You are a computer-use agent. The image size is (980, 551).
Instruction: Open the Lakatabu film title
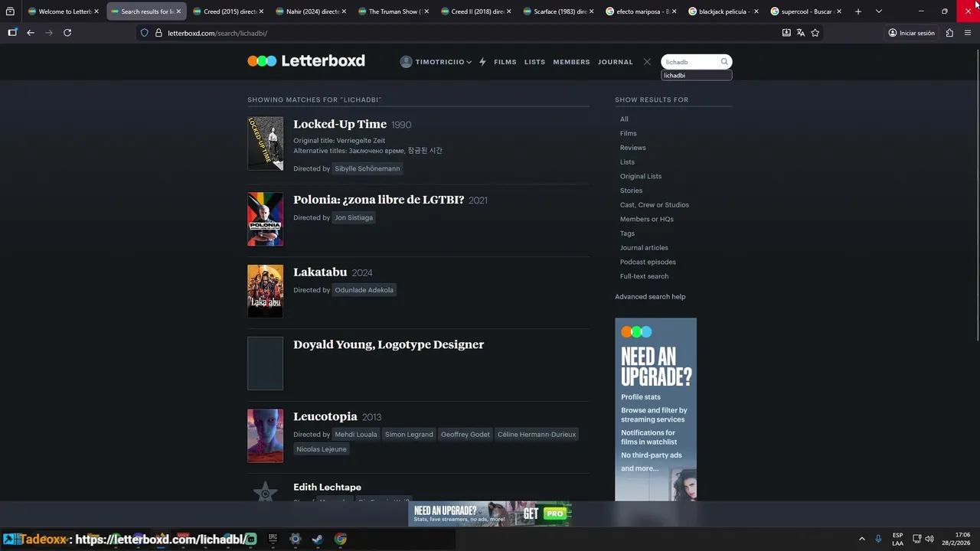[x=320, y=272]
